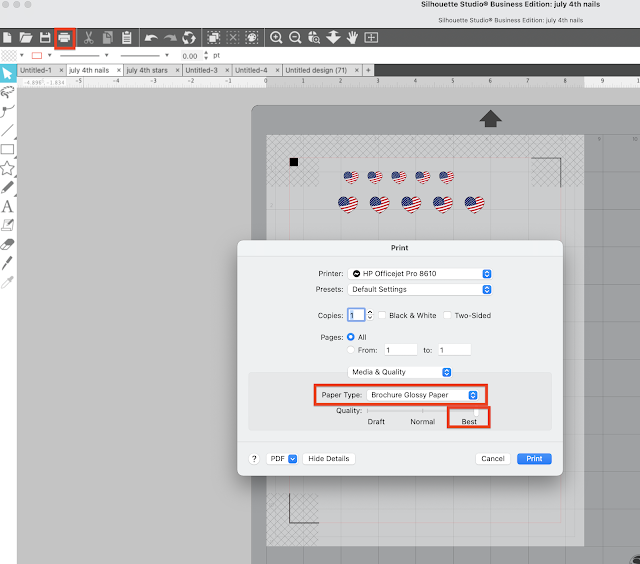Undo the last action
This screenshot has height=564, width=640.
(x=151, y=38)
